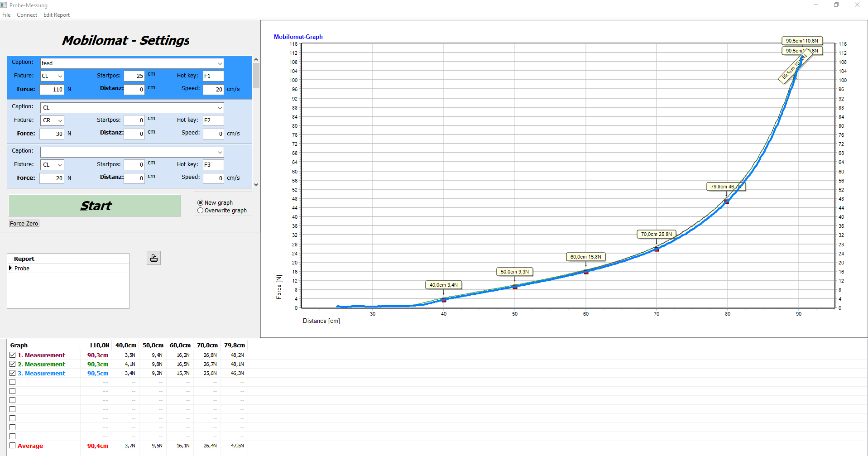Open the Fixture dropdown showing CR
The height and width of the screenshot is (456, 868).
[60, 120]
